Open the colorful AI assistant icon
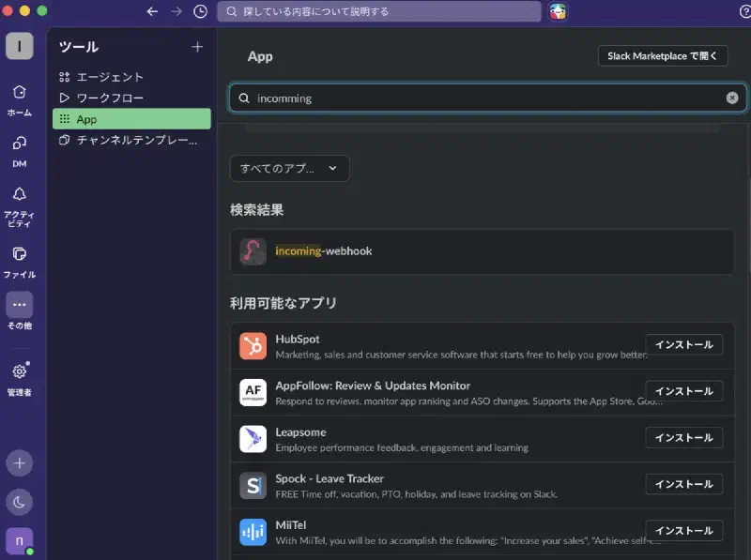Image resolution: width=751 pixels, height=560 pixels. [x=558, y=11]
